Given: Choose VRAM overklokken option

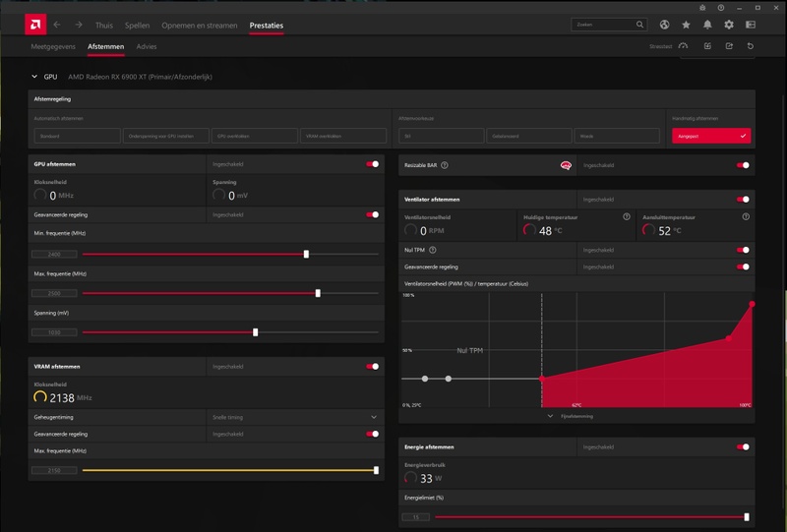Looking at the screenshot, I should pos(343,136).
